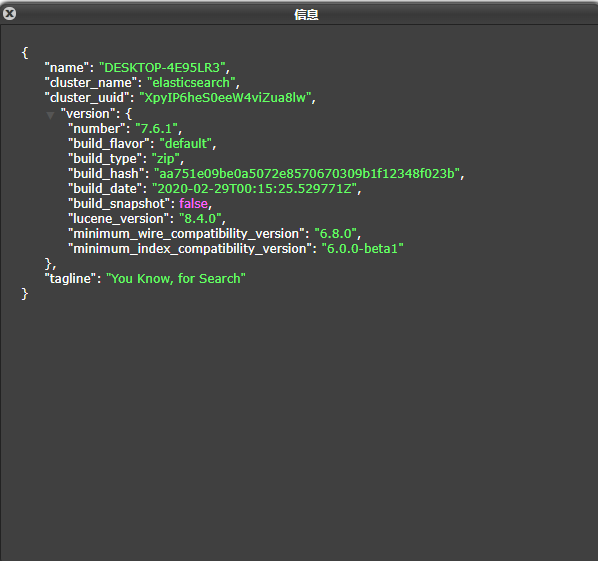Click the "version" key
The width and height of the screenshot is (598, 561).
coord(88,114)
